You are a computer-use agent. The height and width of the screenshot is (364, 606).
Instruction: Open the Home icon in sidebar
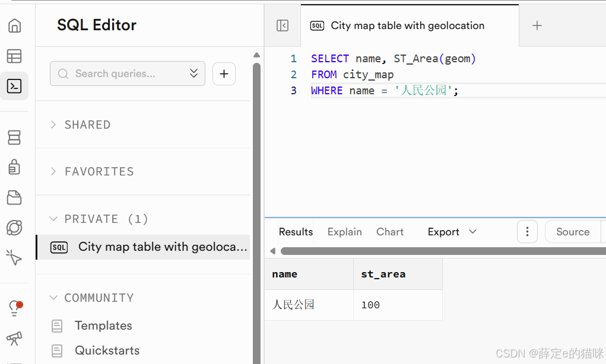[14, 25]
